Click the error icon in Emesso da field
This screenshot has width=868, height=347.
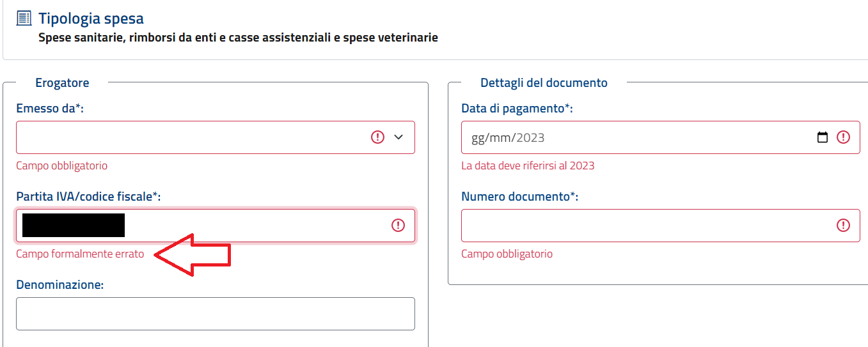378,137
